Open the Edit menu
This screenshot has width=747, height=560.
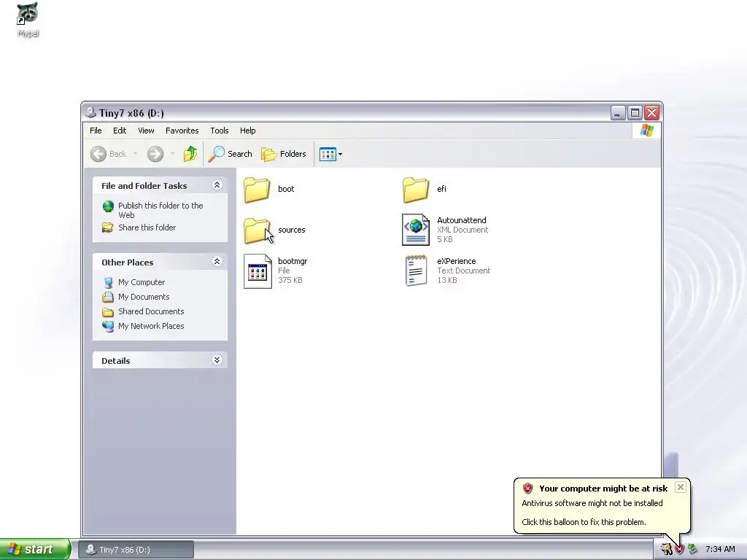(x=120, y=131)
